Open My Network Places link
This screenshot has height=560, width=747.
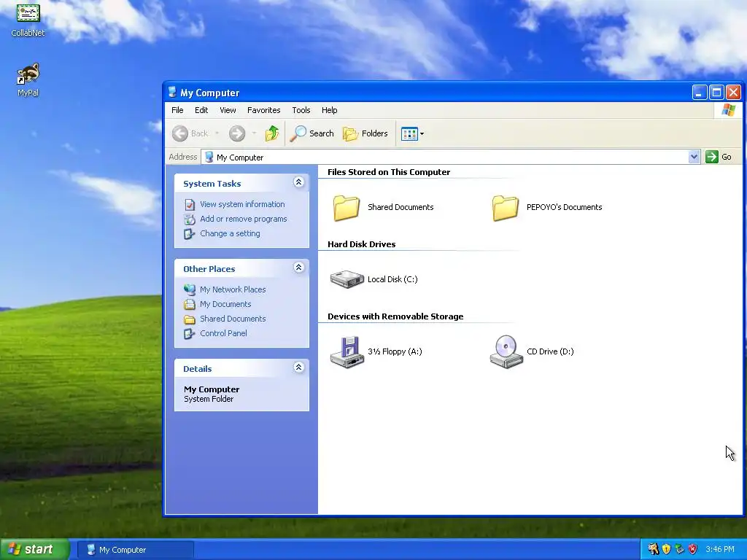[x=233, y=289]
